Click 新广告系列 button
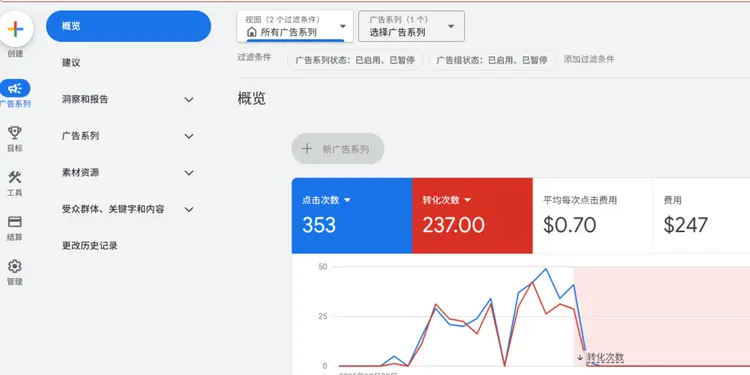Image resolution: width=750 pixels, height=375 pixels. pyautogui.click(x=338, y=149)
